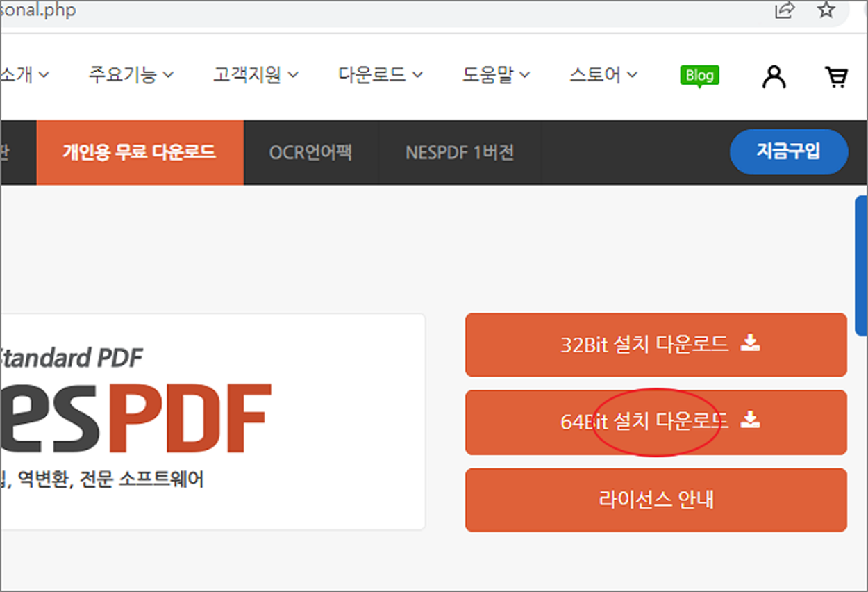Expand the 주요기능 menu
This screenshot has width=868, height=592.
click(x=131, y=74)
